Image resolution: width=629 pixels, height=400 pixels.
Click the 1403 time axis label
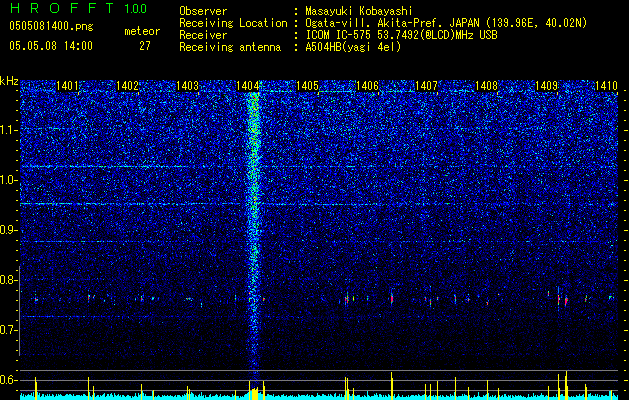(x=187, y=85)
